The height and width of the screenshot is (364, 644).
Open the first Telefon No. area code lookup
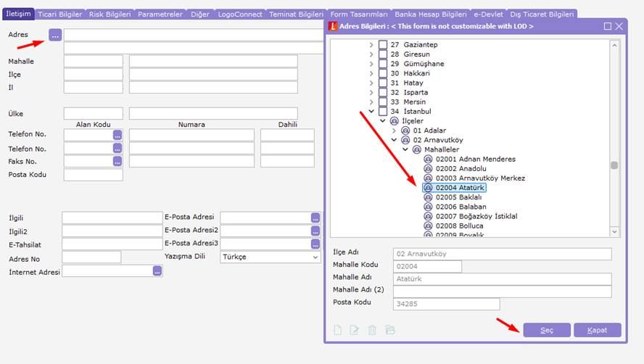[x=117, y=135]
